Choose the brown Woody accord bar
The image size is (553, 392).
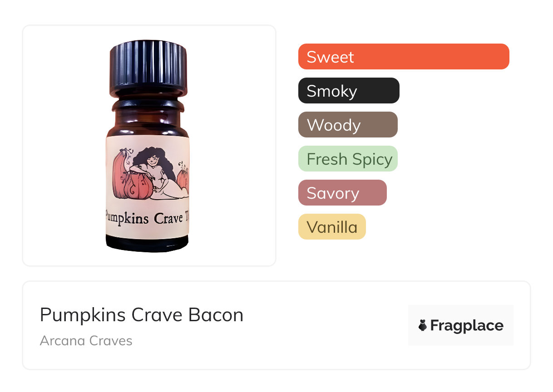(x=348, y=125)
